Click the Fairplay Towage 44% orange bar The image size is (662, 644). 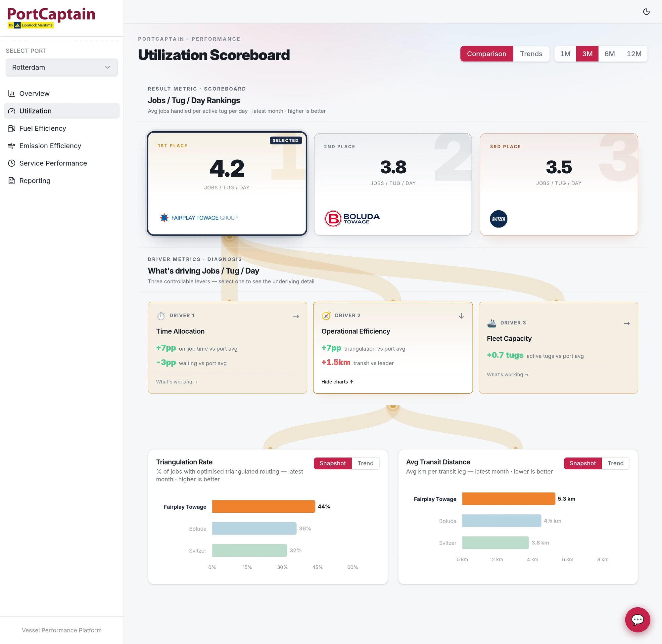point(263,506)
